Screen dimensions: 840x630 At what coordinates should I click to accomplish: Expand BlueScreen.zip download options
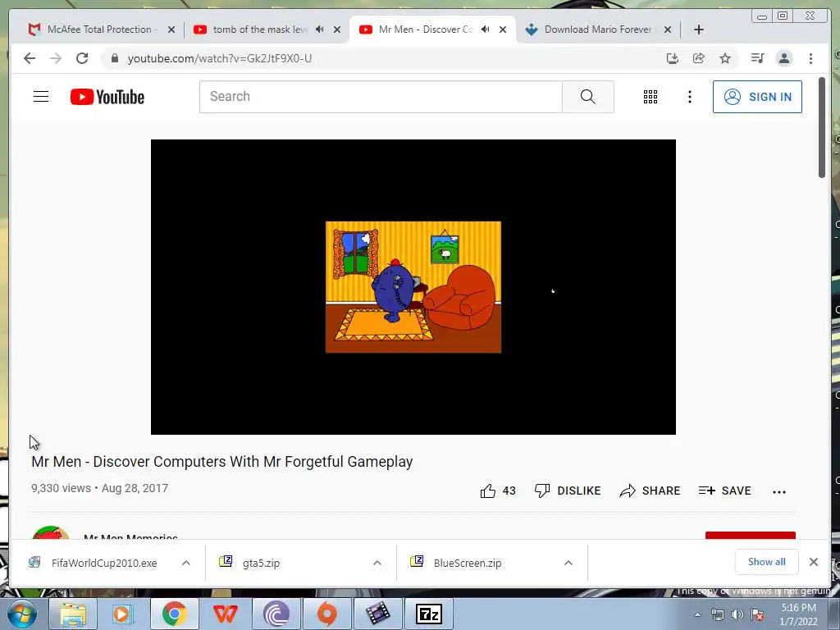568,563
